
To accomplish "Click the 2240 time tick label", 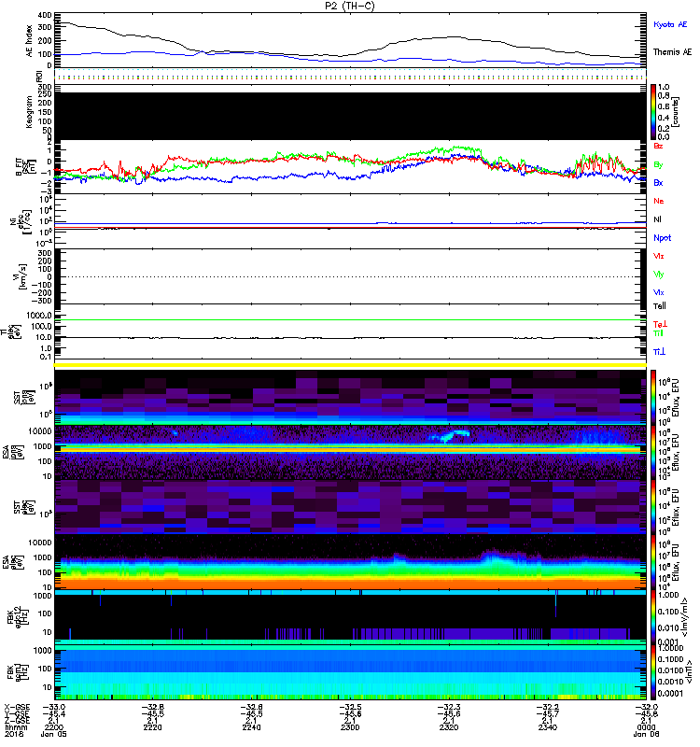I will (251, 727).
